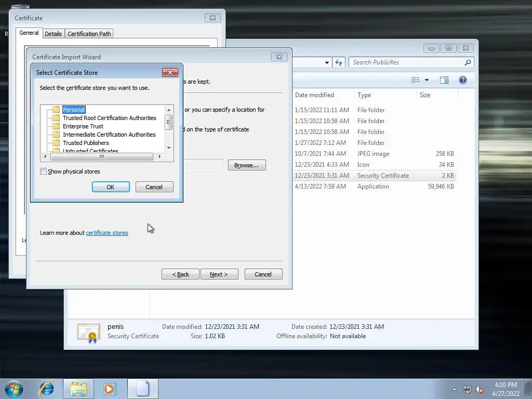Image resolution: width=532 pixels, height=399 pixels.
Task: Open the view options dropdown arrow
Action: [x=427, y=80]
